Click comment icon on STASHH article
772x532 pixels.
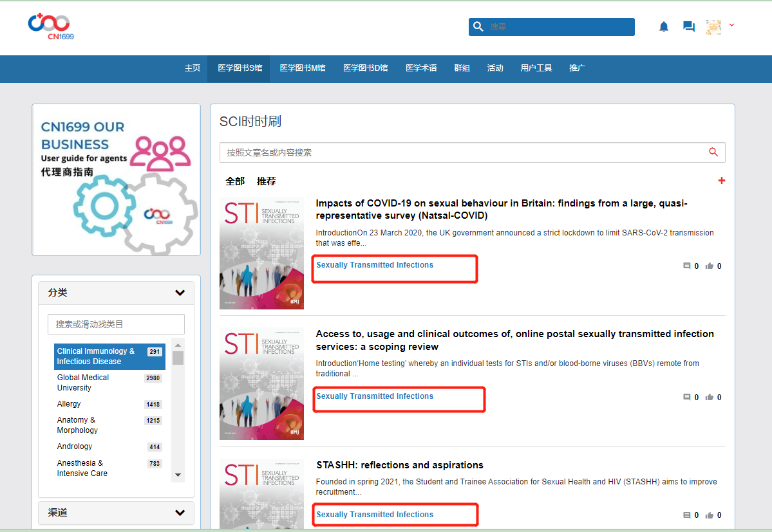(687, 515)
